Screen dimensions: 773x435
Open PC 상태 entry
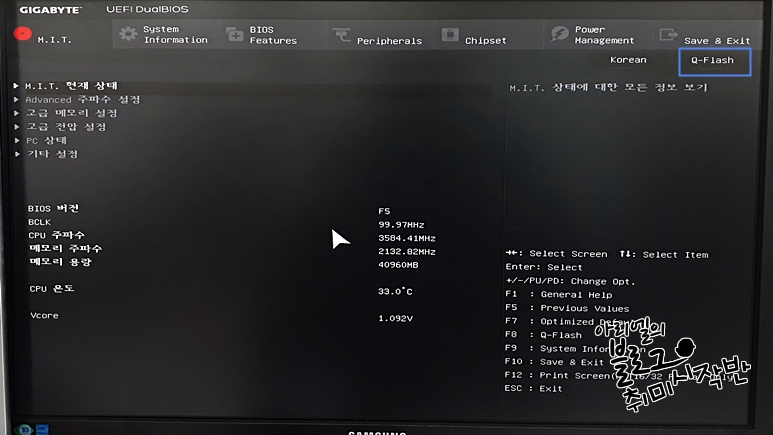pos(47,141)
